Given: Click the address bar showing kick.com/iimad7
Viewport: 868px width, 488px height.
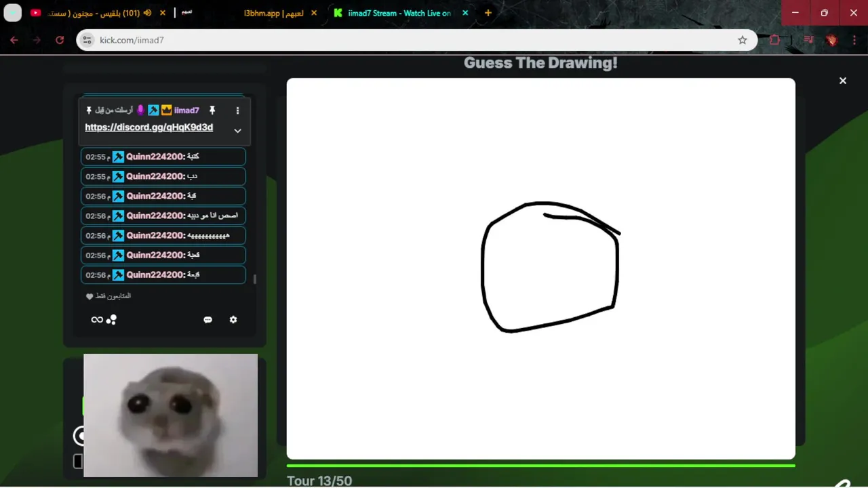Looking at the screenshot, I should (x=416, y=40).
